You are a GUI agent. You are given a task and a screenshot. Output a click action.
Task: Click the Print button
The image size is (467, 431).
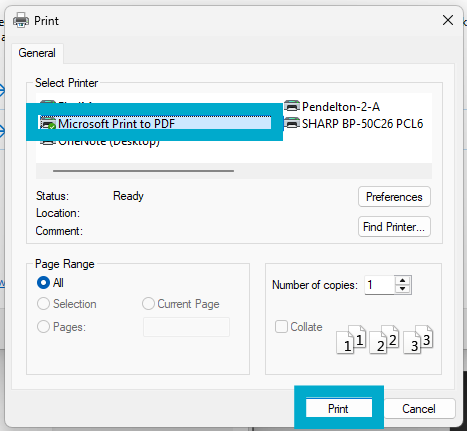click(x=339, y=408)
